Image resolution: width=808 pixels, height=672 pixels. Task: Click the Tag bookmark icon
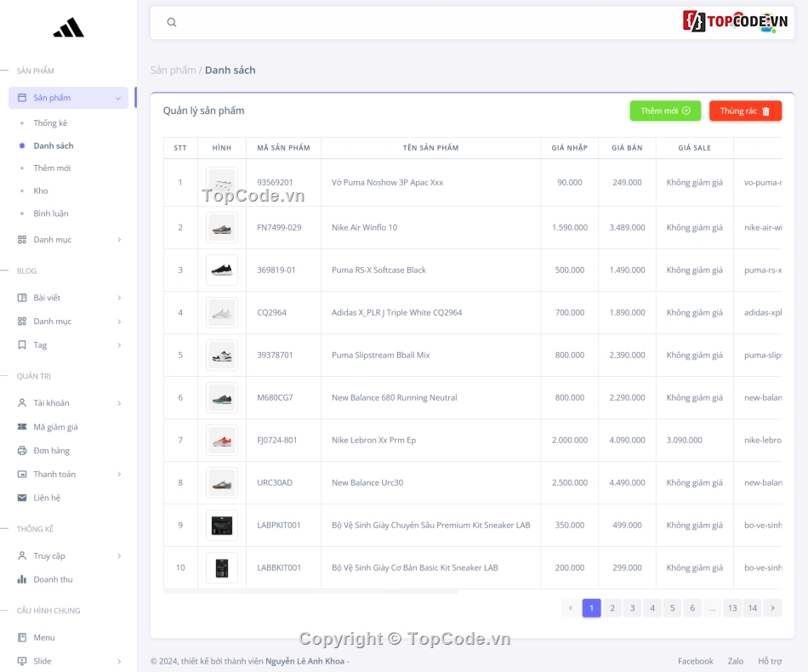coord(21,345)
